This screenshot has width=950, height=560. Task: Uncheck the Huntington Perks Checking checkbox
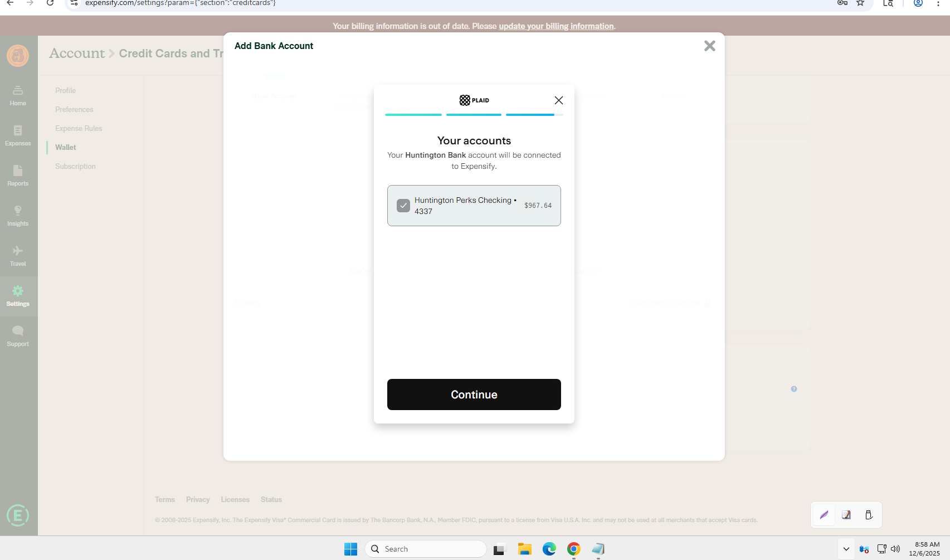click(x=403, y=206)
